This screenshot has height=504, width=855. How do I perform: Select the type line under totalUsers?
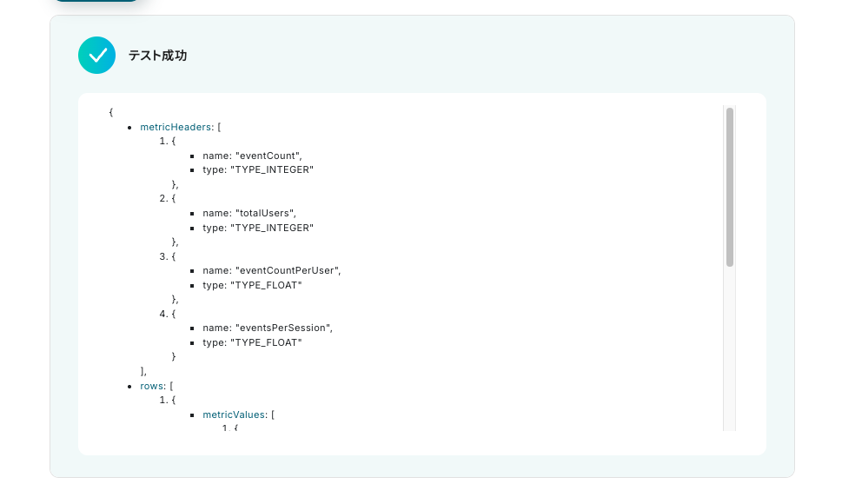tap(258, 228)
